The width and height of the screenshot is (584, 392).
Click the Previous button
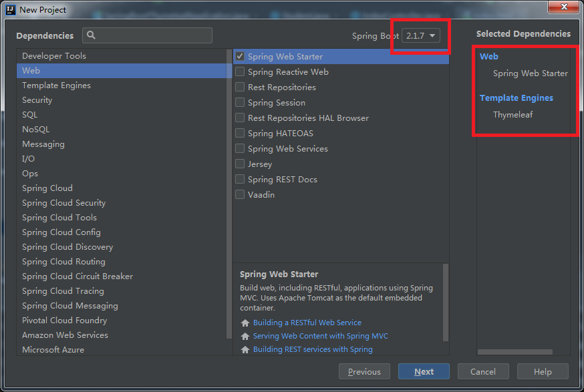pyautogui.click(x=364, y=371)
